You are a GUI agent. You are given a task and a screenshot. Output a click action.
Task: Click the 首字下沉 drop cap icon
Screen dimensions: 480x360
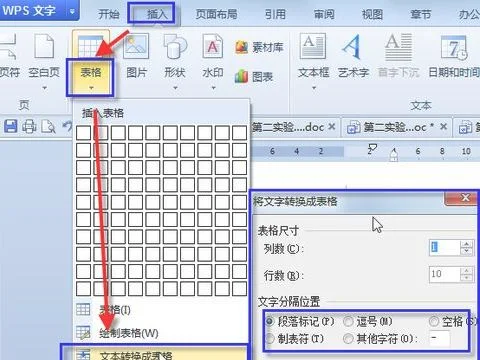[399, 47]
